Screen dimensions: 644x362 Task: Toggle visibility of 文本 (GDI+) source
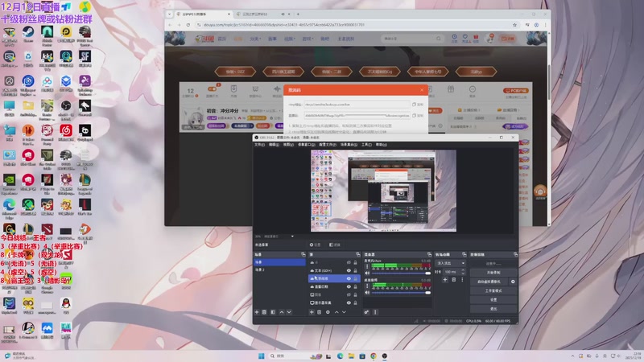point(349,271)
